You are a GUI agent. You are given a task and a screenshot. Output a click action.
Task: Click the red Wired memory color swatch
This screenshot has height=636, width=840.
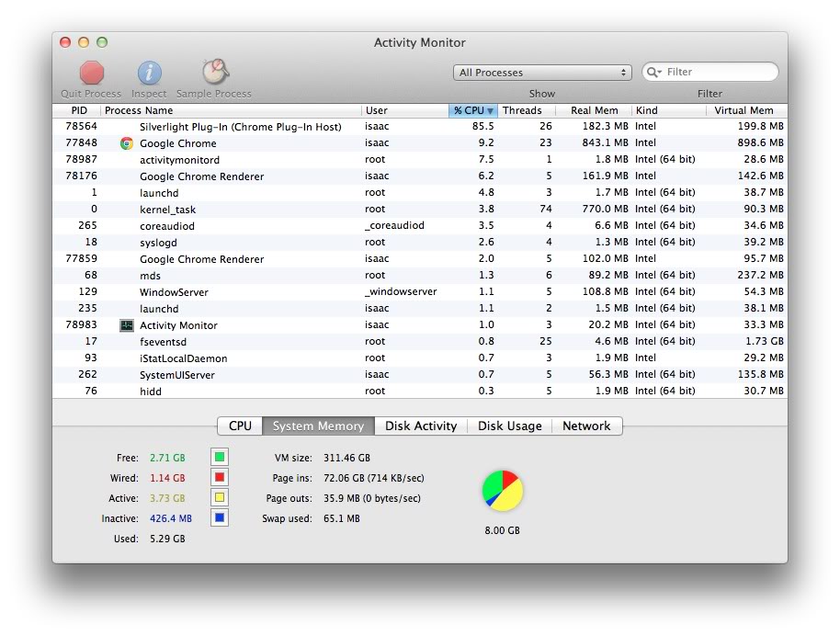[220, 477]
